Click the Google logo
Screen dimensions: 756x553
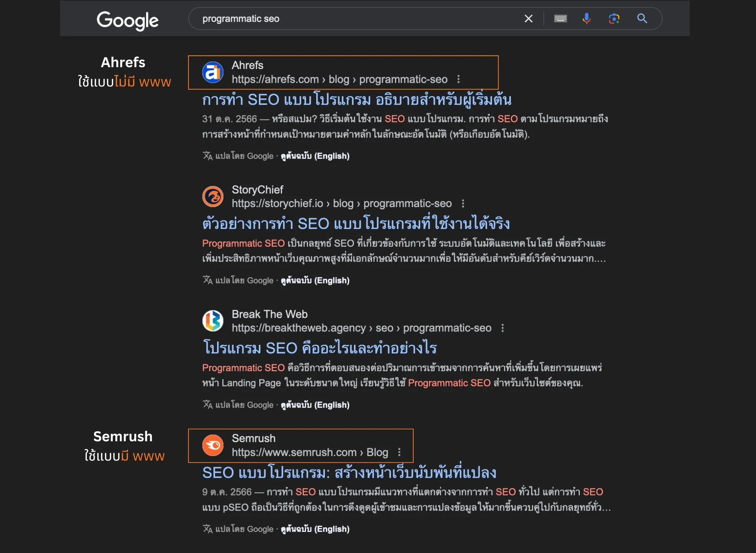[x=128, y=20]
